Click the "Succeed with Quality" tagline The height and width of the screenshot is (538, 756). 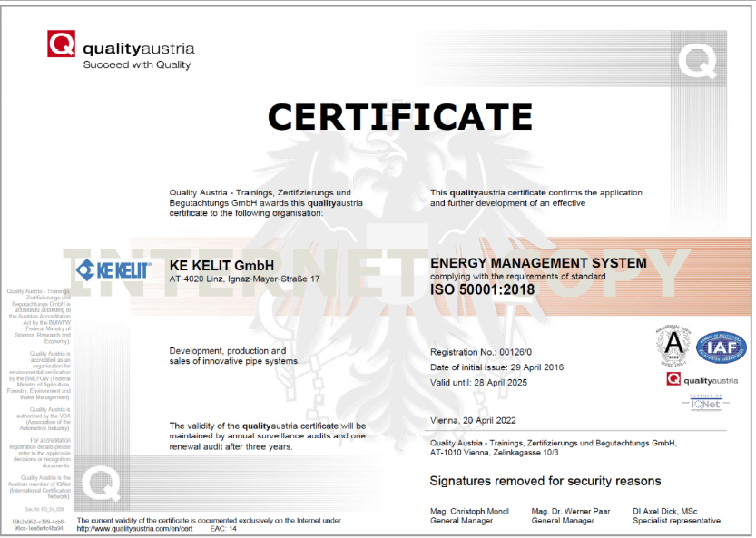click(137, 64)
